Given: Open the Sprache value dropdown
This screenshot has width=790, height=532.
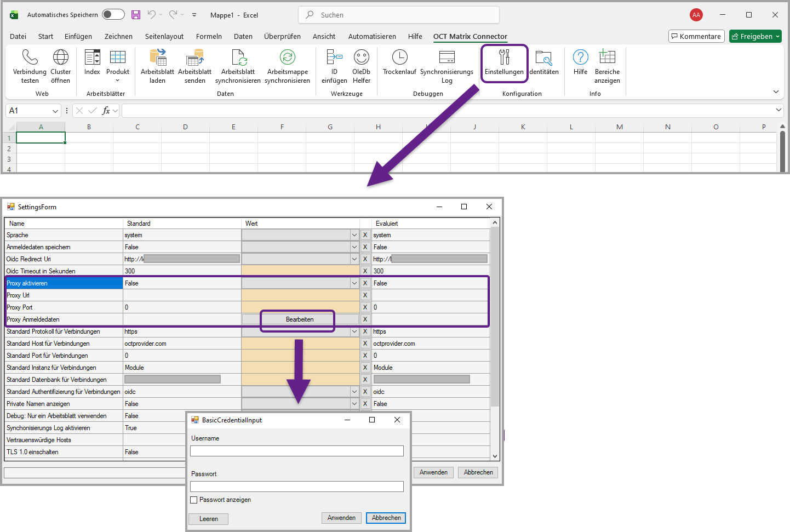Looking at the screenshot, I should pyautogui.click(x=354, y=235).
